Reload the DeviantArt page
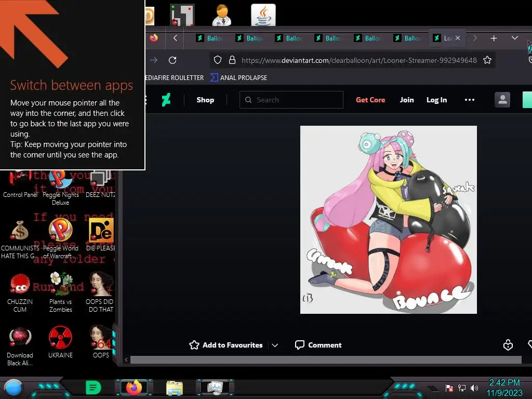This screenshot has height=399, width=532. point(172,60)
